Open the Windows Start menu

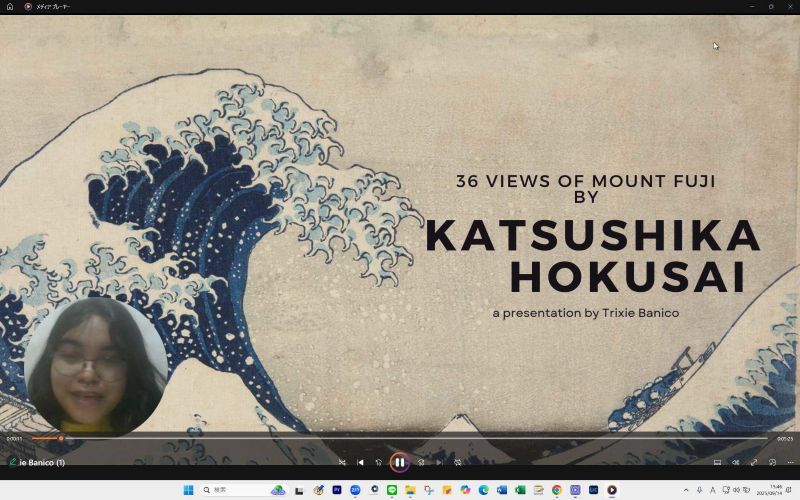188,490
